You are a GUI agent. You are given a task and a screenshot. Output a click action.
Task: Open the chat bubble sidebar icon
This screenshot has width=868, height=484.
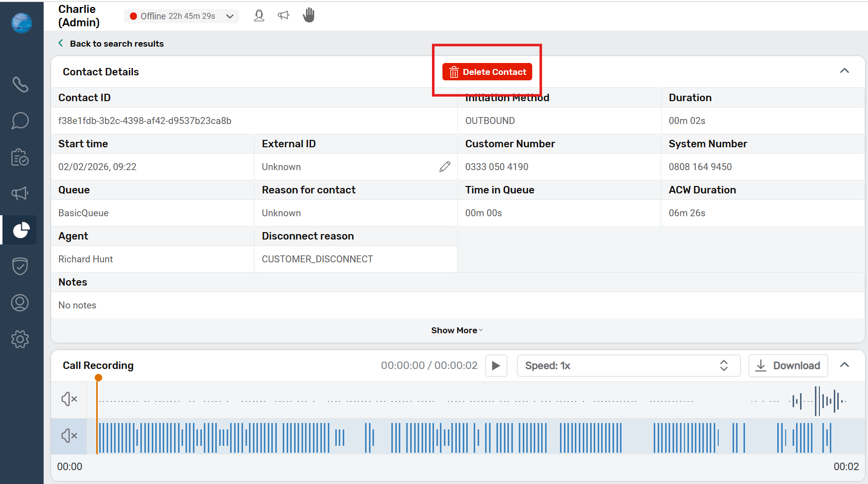[x=20, y=121]
